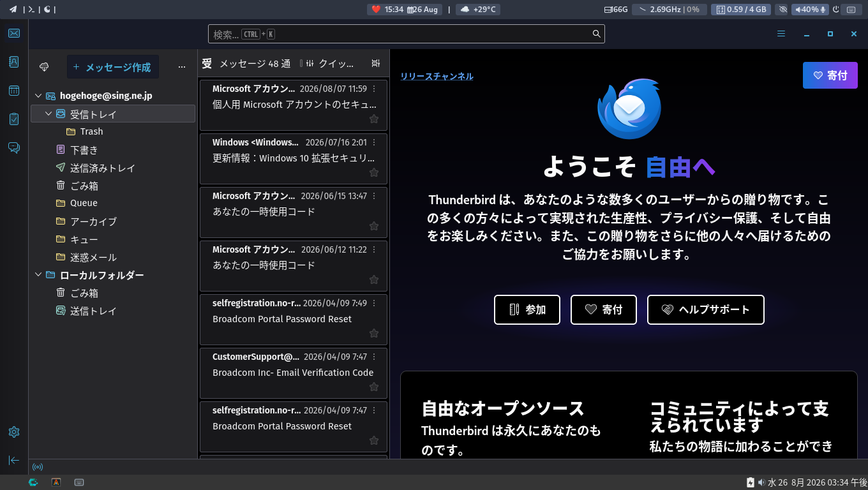Viewport: 868px width, 490px height.
Task: Focus the 検索 search field
Action: [407, 34]
